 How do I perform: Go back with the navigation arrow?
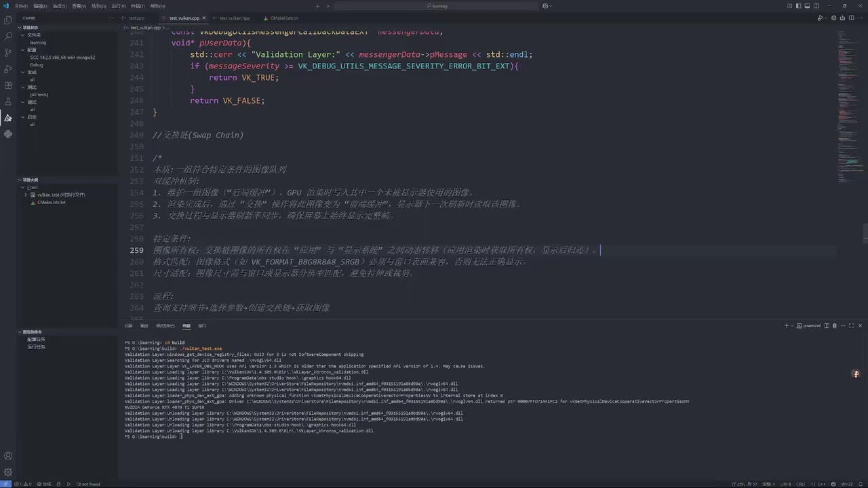(x=317, y=5)
